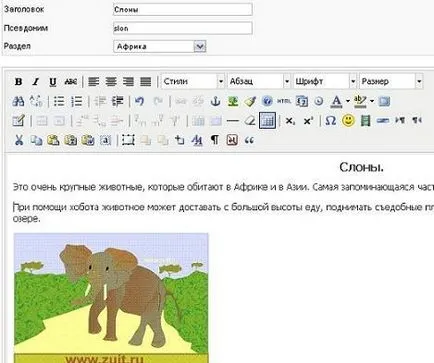Toggle visual control characters pilcrow
Viewport: 434px width, 363px height.
tap(214, 140)
